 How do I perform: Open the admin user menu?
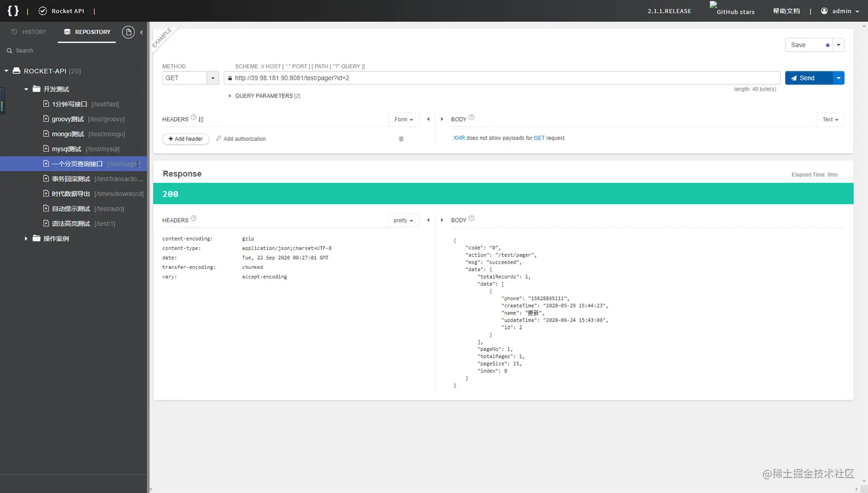pyautogui.click(x=840, y=11)
